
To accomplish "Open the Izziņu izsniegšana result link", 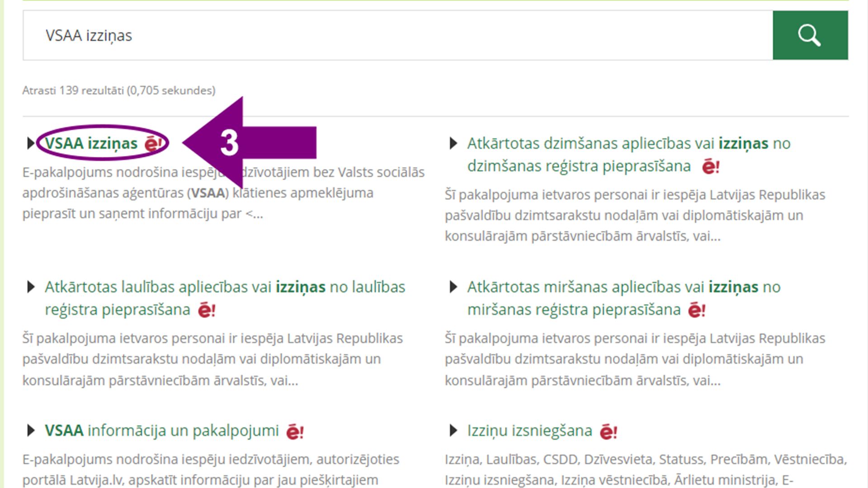I will (530, 431).
